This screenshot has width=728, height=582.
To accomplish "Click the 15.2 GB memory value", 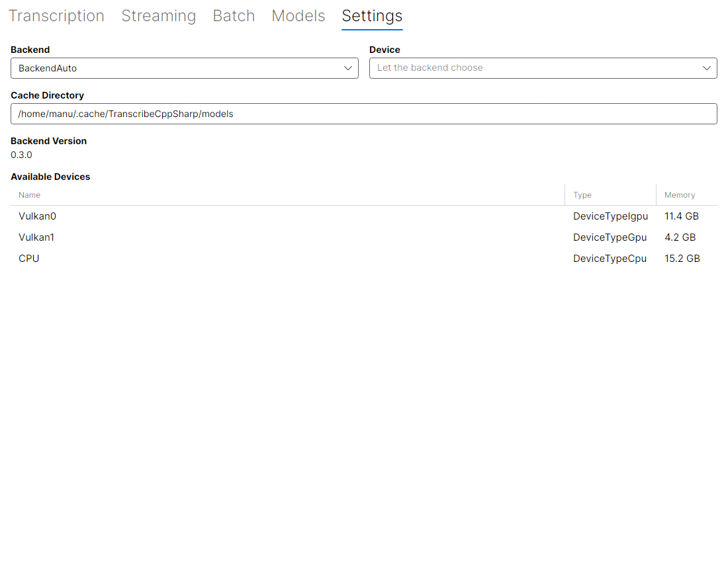I will (x=682, y=259).
